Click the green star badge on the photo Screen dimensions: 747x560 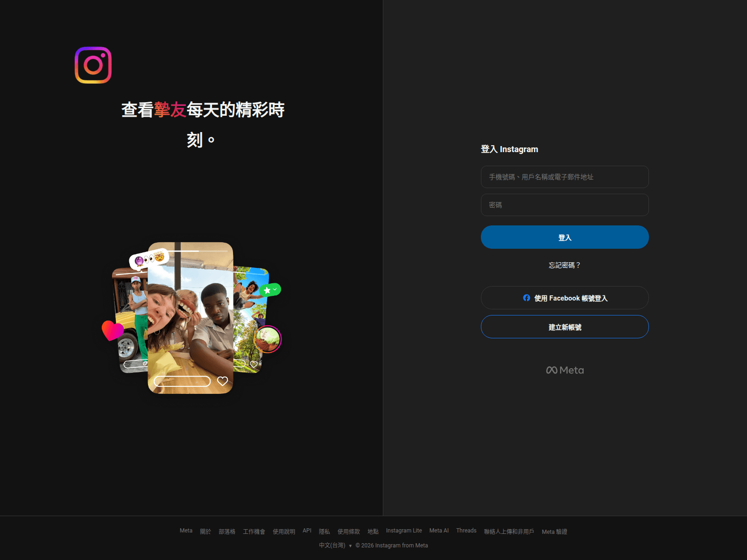point(270,290)
